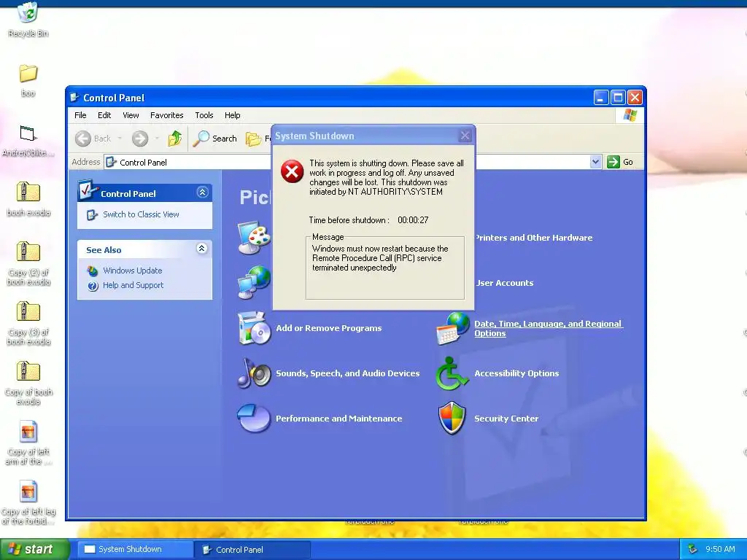Open Performance and Maintenance category
The height and width of the screenshot is (560, 747).
[x=338, y=419]
